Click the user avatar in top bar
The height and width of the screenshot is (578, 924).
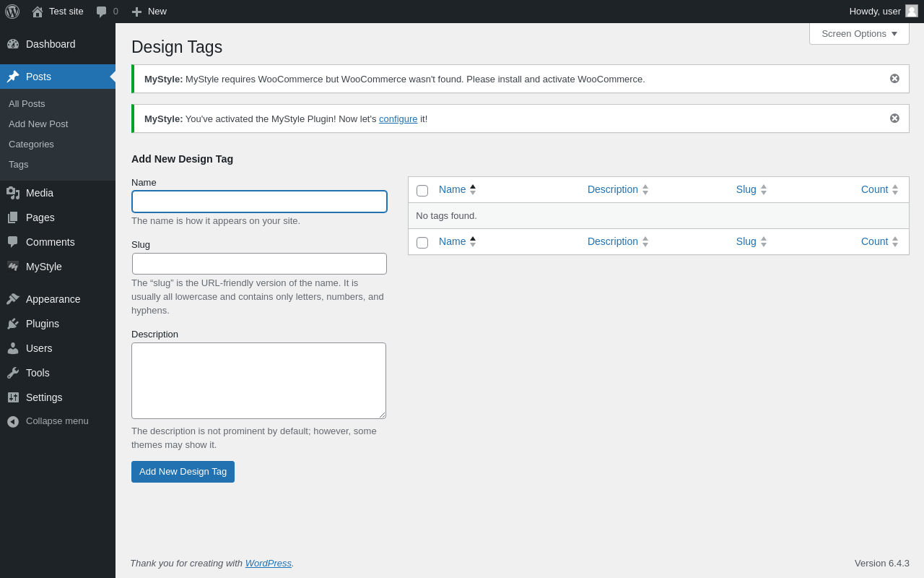912,11
